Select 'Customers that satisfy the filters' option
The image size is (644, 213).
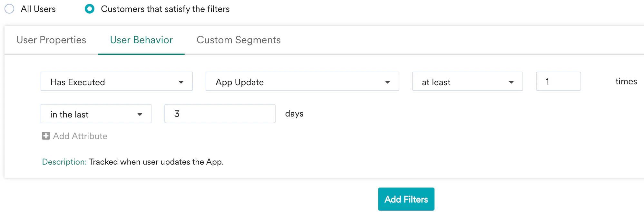point(90,9)
